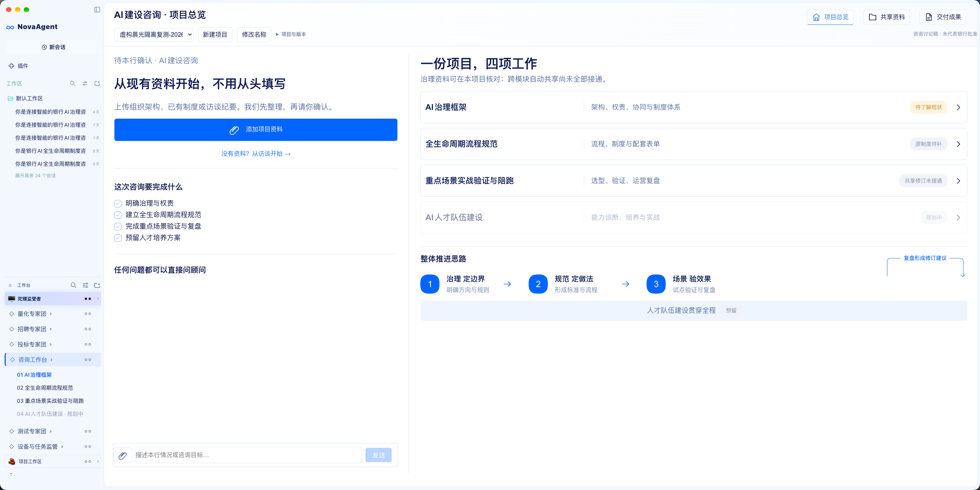Click the paperclip attach icon beside chat input
This screenshot has height=490, width=980.
tap(122, 455)
